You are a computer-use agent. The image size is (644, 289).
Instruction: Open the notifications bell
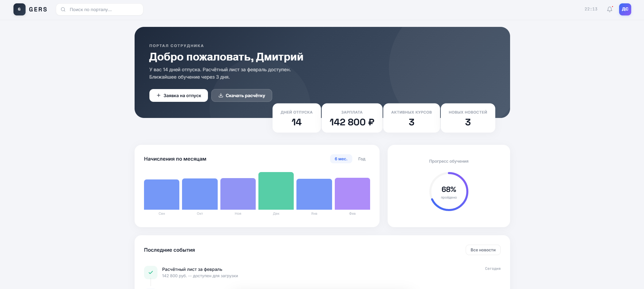pyautogui.click(x=609, y=9)
